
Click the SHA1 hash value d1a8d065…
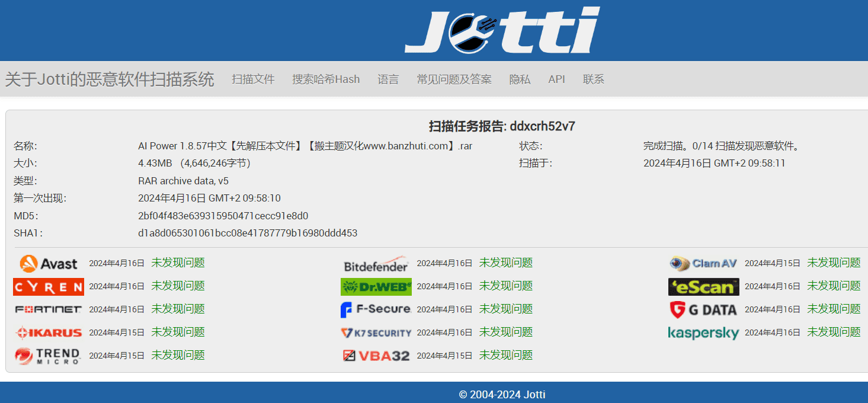[248, 233]
